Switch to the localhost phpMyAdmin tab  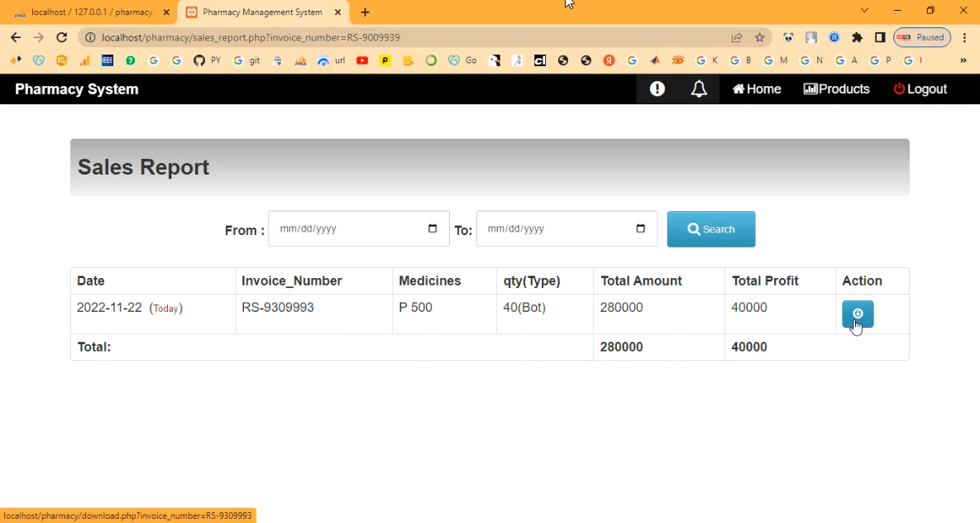[87, 12]
